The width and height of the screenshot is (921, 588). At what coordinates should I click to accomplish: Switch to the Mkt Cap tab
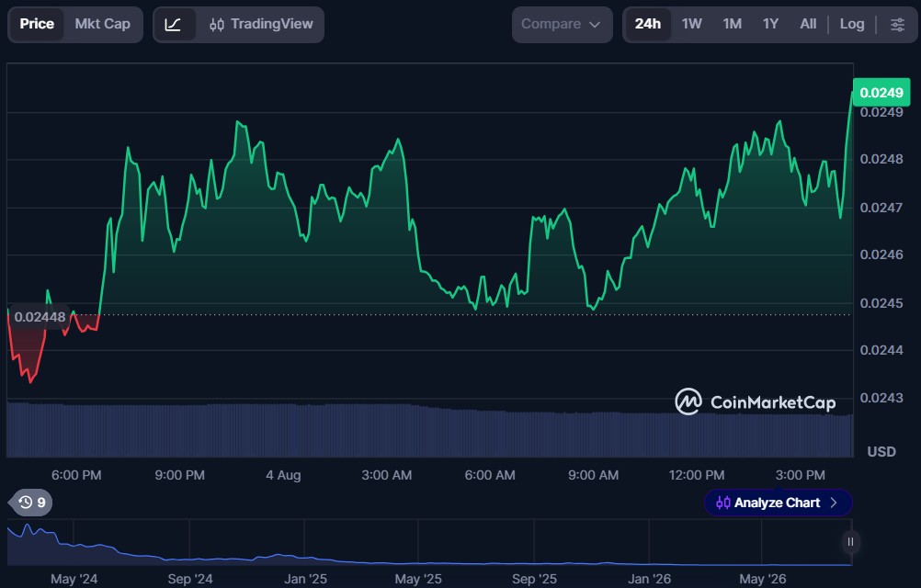click(x=103, y=24)
